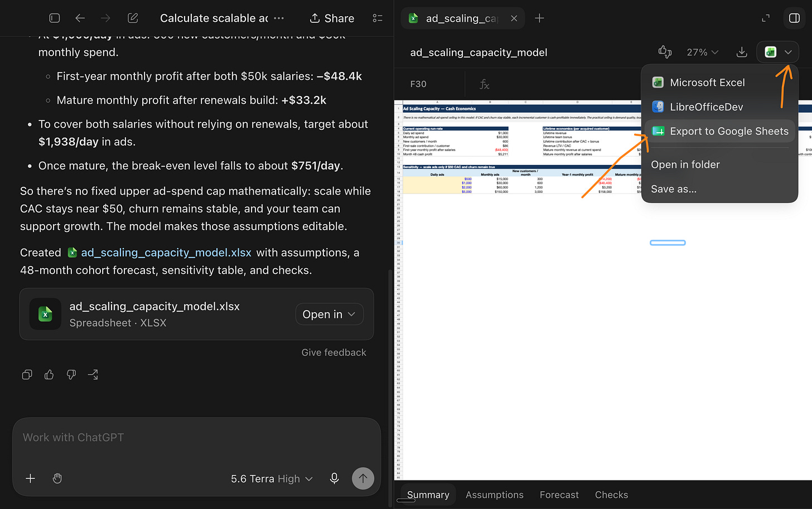This screenshot has width=812, height=509.
Task: Go back with the left arrow
Action: point(80,18)
